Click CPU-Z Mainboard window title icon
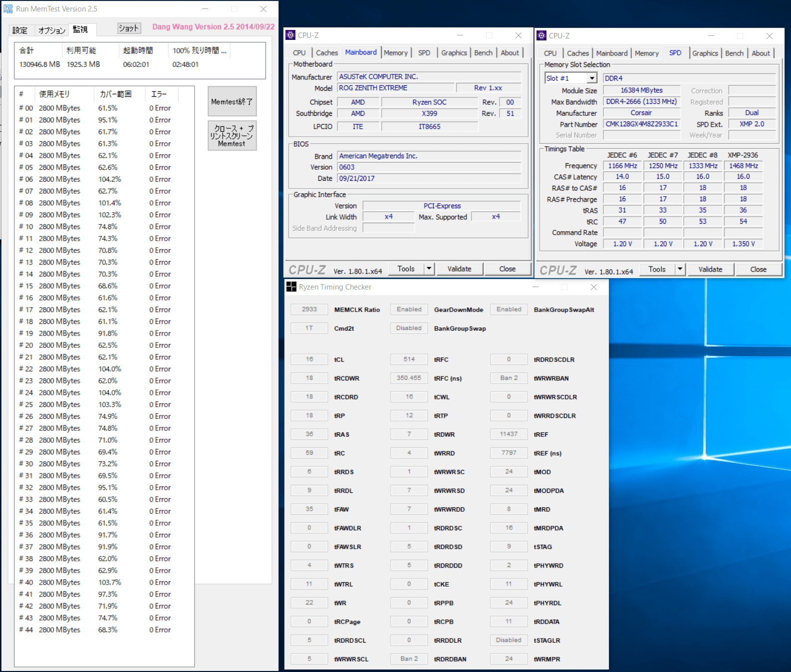 (290, 35)
